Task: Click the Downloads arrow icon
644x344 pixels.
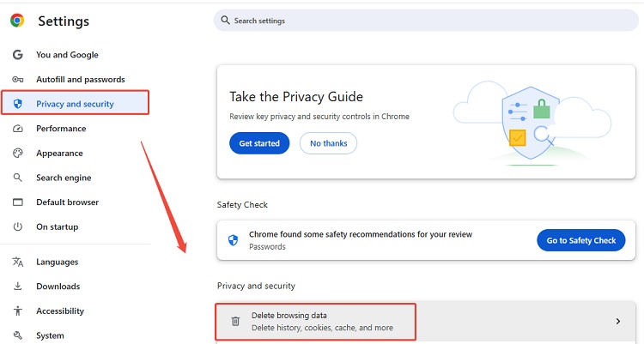Action: point(17,287)
